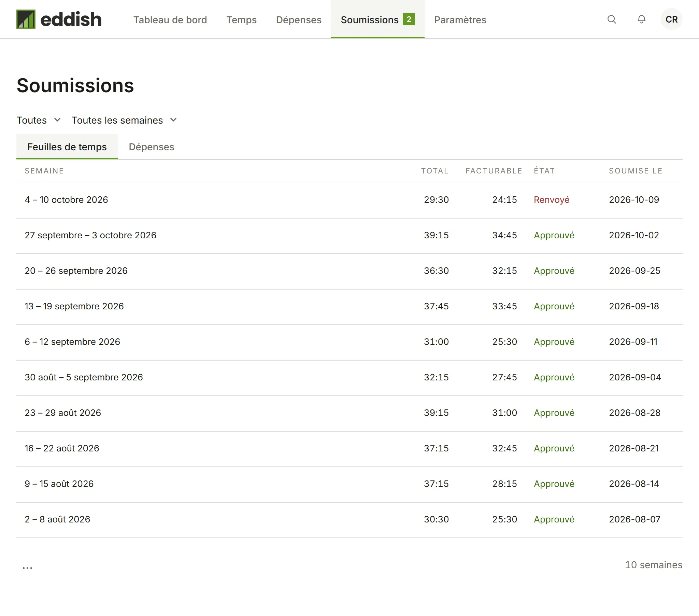Click the billable value 28:15
The image size is (699, 616).
[504, 484]
